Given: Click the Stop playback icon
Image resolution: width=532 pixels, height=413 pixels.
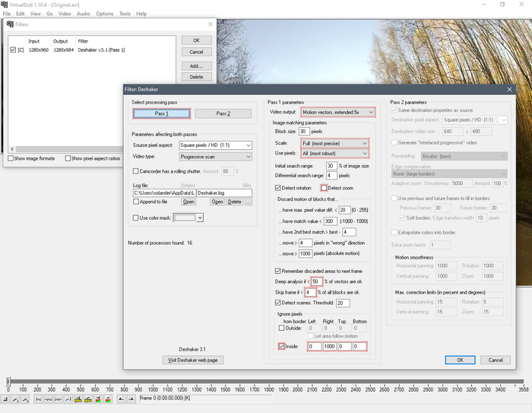Looking at the screenshot, I should point(5,398).
